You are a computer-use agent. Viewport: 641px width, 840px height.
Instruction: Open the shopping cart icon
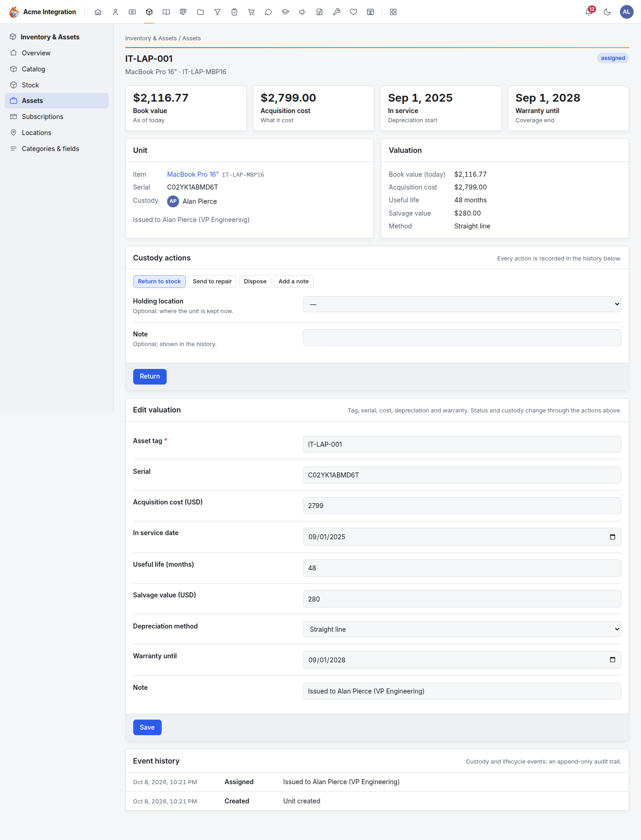click(x=251, y=12)
